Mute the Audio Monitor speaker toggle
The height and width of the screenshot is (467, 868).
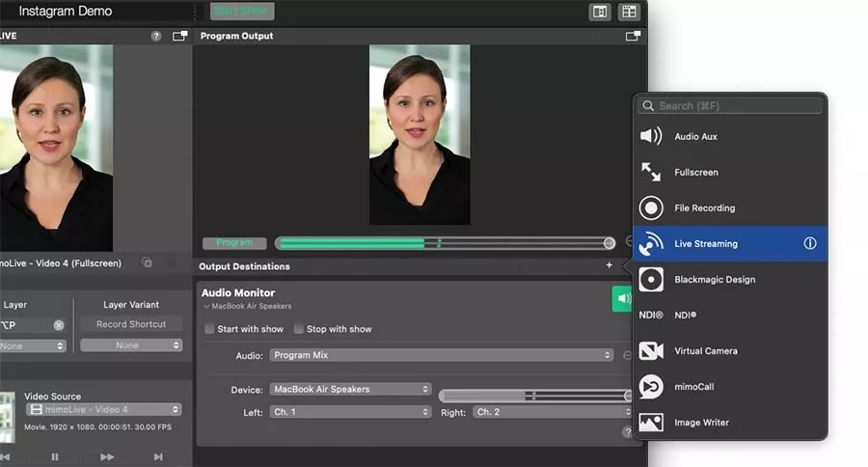point(622,298)
